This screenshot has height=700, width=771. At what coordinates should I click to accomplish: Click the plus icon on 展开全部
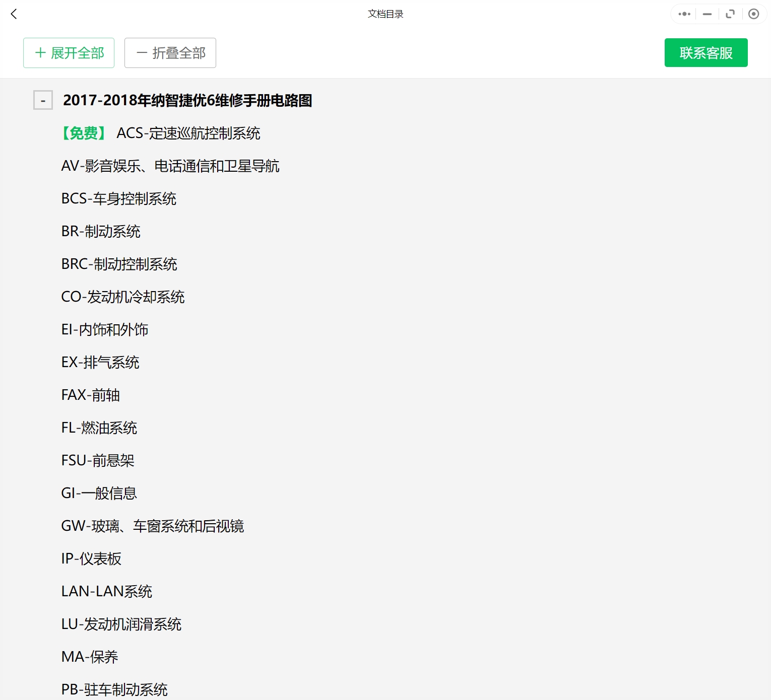point(39,52)
